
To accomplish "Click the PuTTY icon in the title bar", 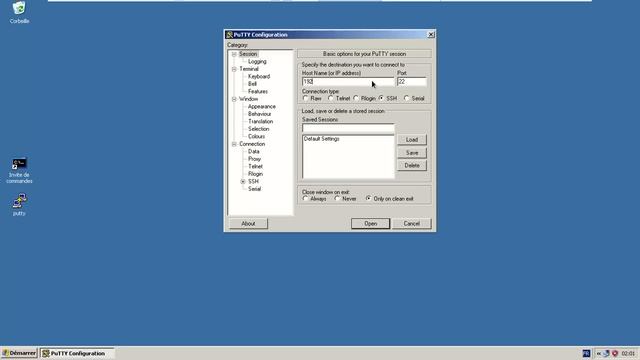I will coord(229,35).
